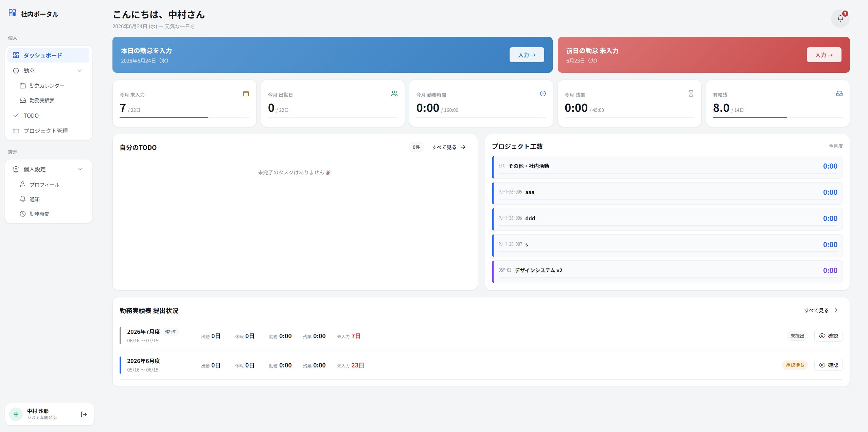868x432 pixels.
Task: Open プロジェクト管理 in the sidebar
Action: pyautogui.click(x=48, y=131)
